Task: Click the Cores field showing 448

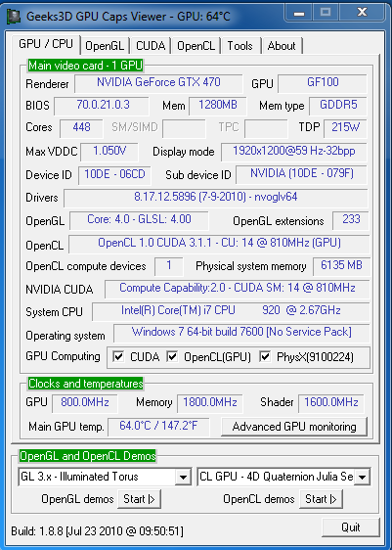Action: tap(81, 128)
